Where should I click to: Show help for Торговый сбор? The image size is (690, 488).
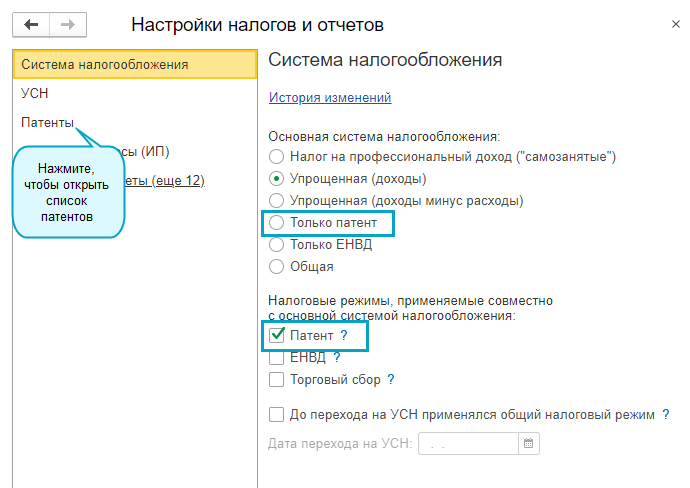pyautogui.click(x=391, y=379)
